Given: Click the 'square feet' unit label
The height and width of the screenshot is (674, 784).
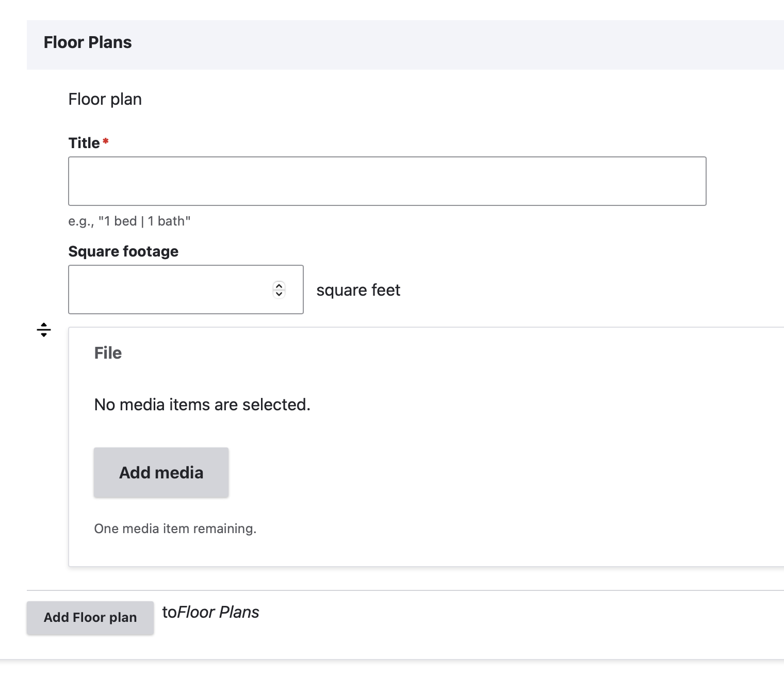Looking at the screenshot, I should coord(358,290).
